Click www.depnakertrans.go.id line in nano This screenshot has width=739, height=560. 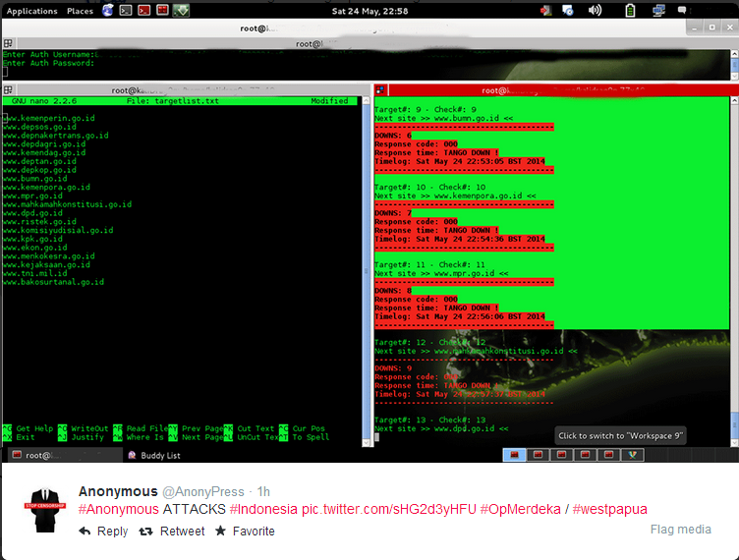(56, 136)
